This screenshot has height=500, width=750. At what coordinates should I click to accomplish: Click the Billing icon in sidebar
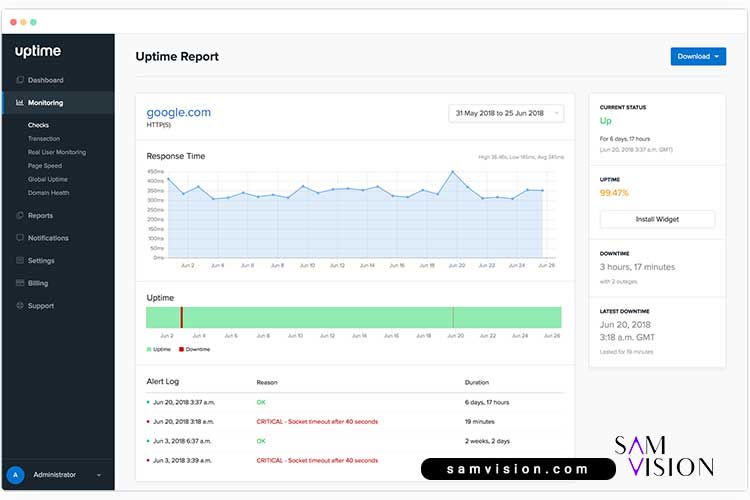click(19, 283)
